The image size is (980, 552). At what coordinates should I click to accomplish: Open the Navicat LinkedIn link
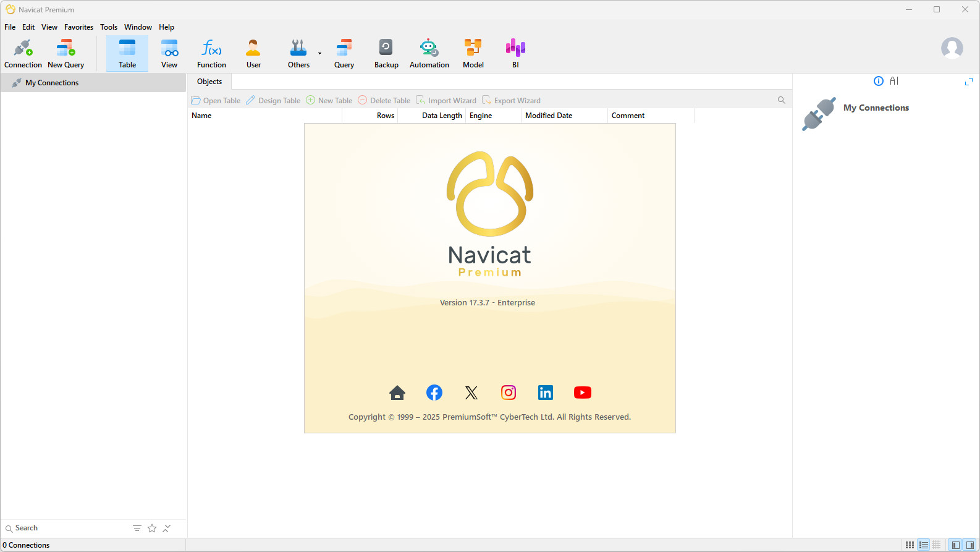[x=545, y=393]
